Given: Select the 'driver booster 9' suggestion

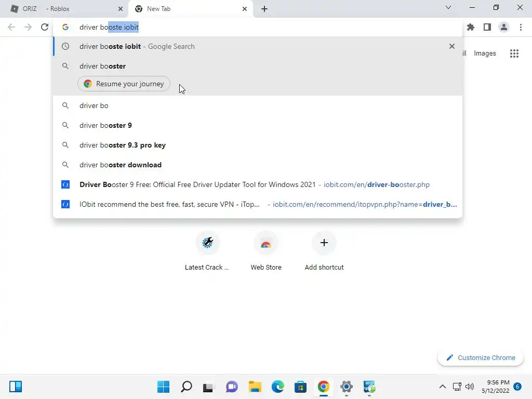Looking at the screenshot, I should (x=258, y=125).
